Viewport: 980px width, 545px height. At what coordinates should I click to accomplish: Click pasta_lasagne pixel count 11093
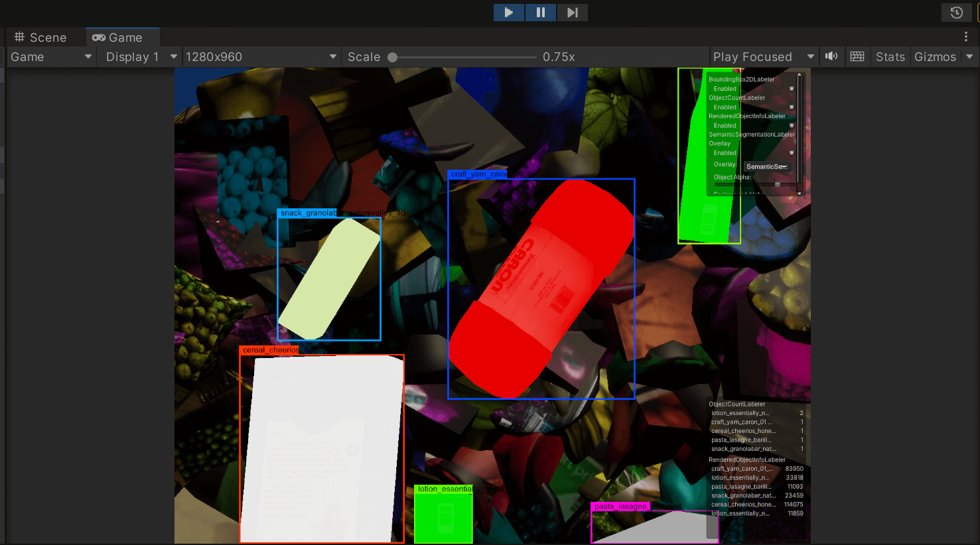click(795, 487)
